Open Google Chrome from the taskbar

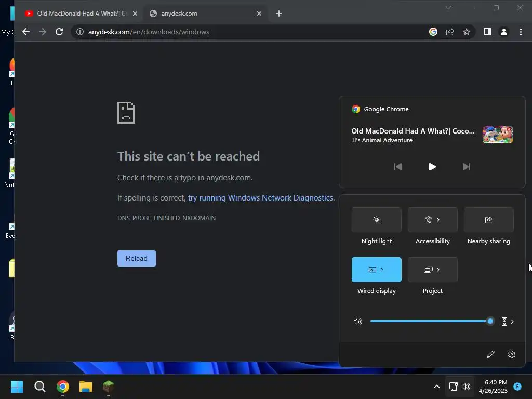click(63, 387)
